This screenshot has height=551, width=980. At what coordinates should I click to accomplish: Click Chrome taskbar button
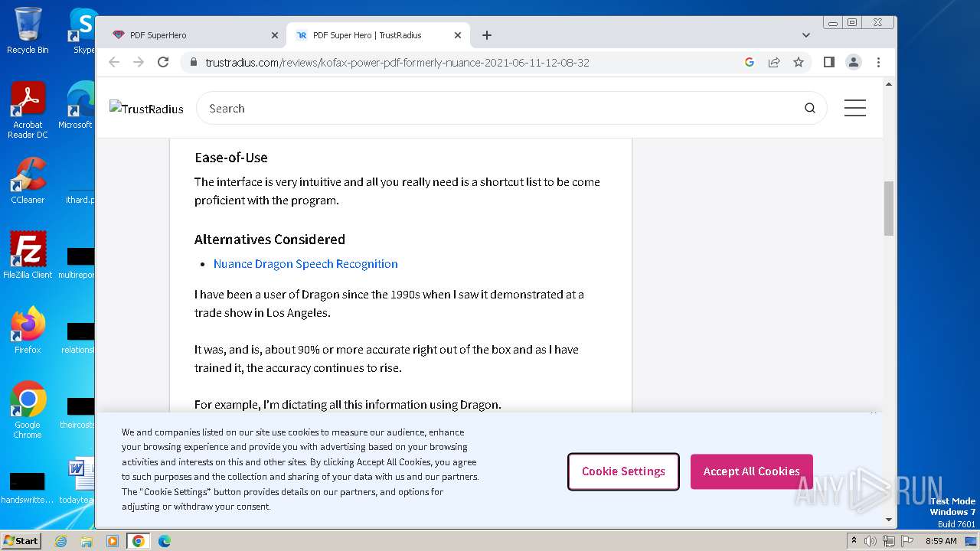pyautogui.click(x=139, y=541)
